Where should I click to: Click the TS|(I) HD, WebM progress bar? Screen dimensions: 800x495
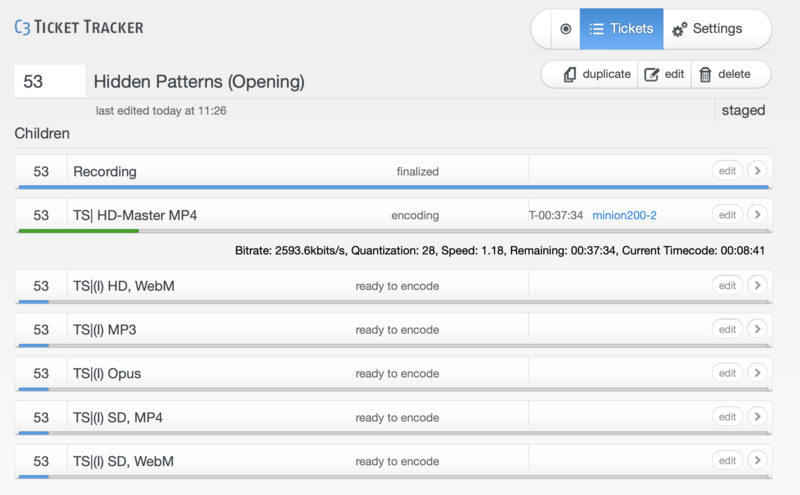(x=393, y=302)
